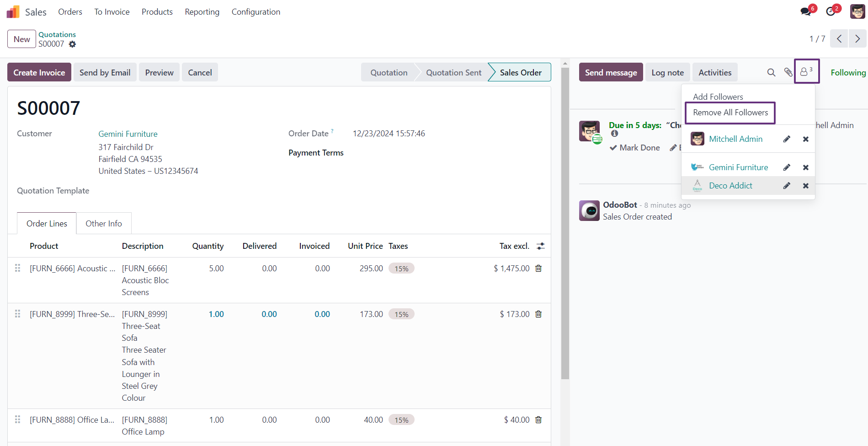Cancel the sales order
868x446 pixels.
[x=200, y=72]
